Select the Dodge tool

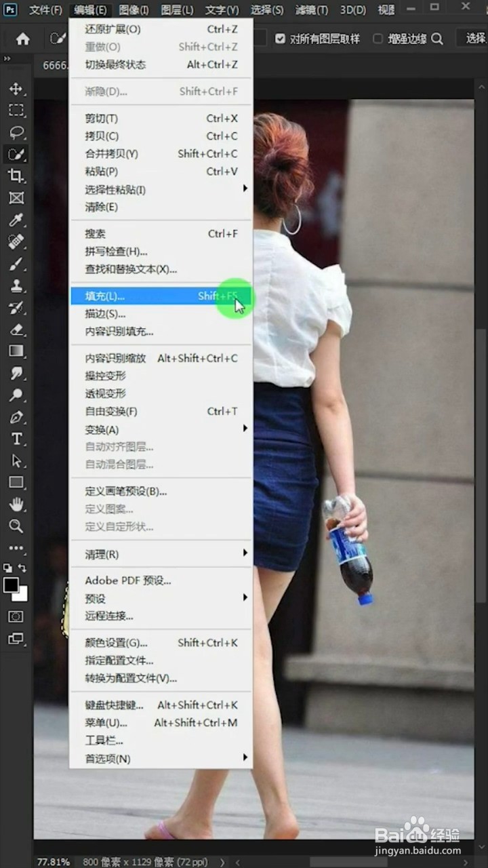tap(16, 395)
